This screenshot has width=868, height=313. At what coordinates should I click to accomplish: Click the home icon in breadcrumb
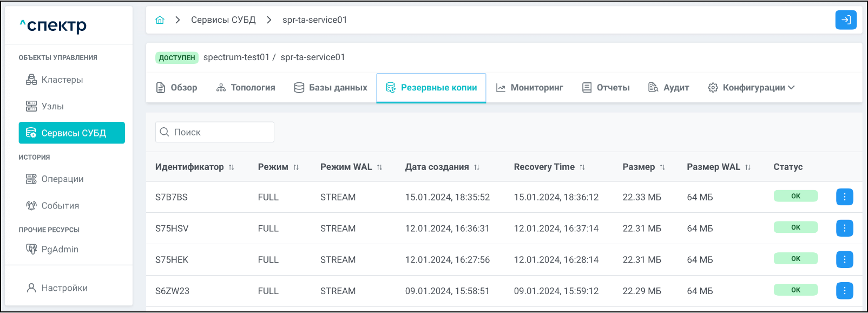pyautogui.click(x=160, y=20)
